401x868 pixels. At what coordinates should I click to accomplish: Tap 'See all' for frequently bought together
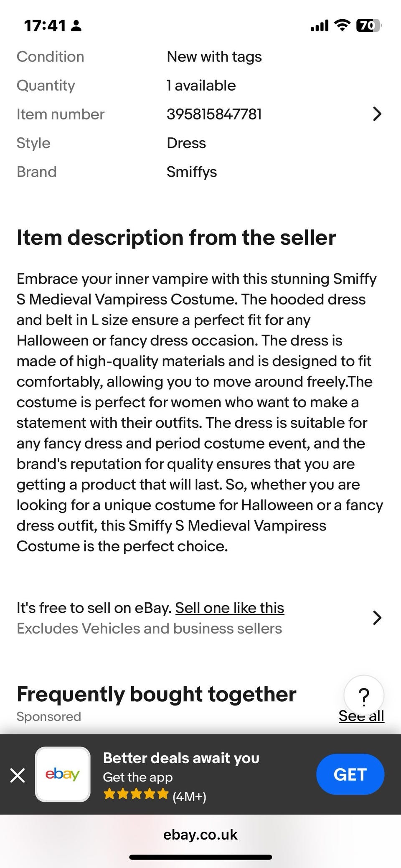pos(361,716)
